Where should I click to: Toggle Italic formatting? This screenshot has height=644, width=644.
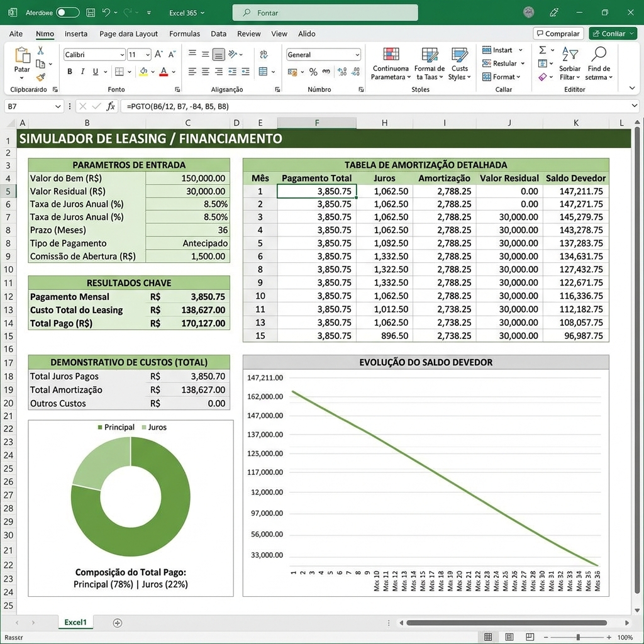(x=82, y=72)
